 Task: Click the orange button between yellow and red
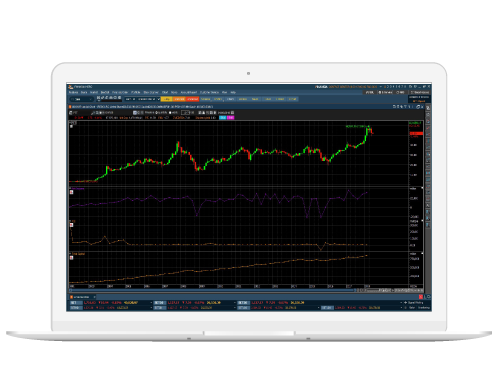click(x=179, y=99)
